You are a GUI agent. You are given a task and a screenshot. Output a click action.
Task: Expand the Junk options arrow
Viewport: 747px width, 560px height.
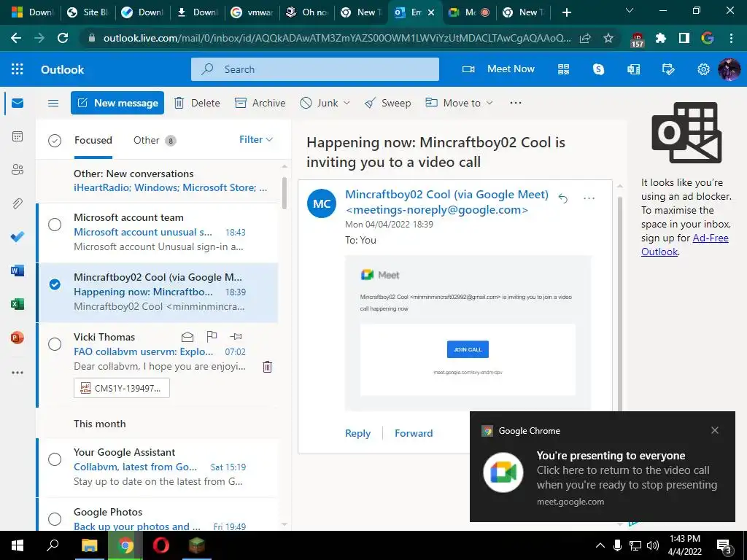[347, 103]
